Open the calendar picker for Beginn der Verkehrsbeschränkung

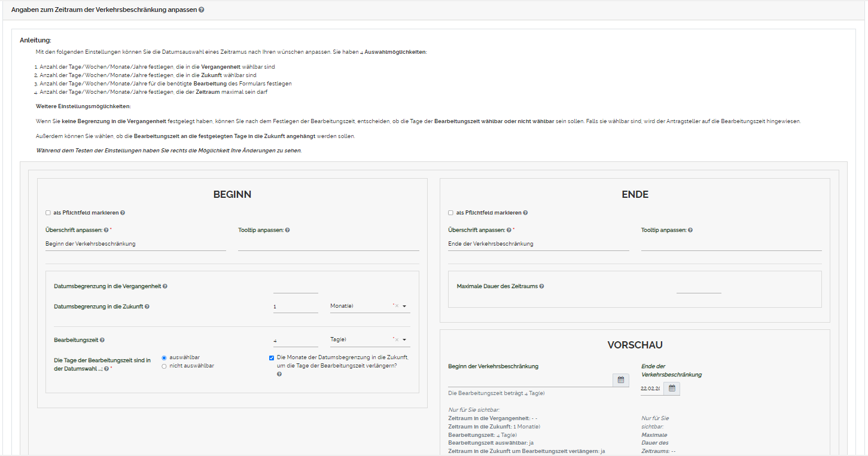620,380
